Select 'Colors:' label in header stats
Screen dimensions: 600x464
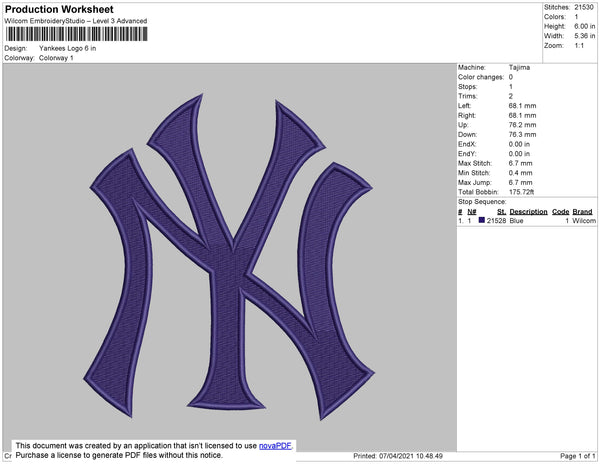tap(554, 17)
